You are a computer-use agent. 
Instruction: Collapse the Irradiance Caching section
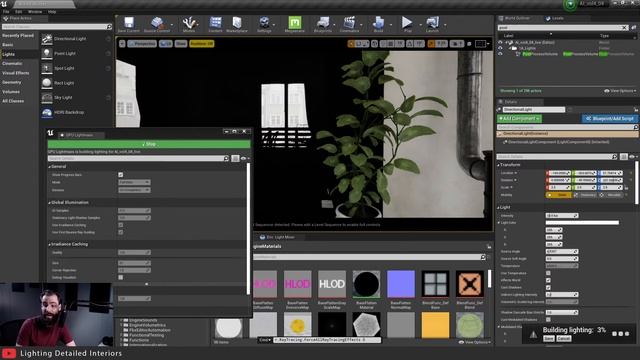[50, 244]
